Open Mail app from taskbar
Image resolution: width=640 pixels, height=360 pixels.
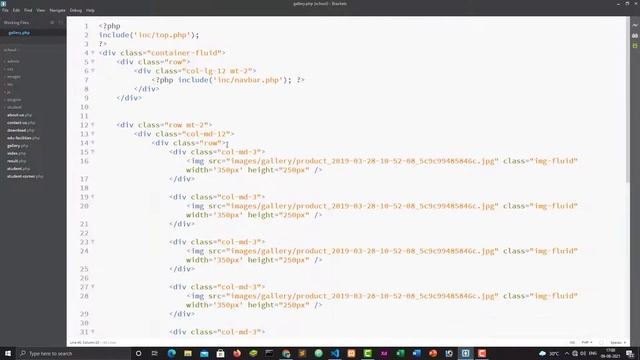tap(204, 353)
